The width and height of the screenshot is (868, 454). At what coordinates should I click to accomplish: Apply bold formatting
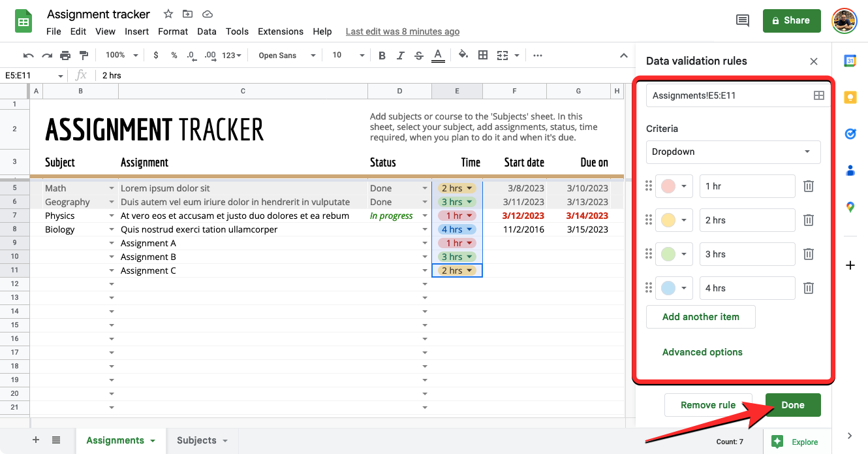point(382,56)
